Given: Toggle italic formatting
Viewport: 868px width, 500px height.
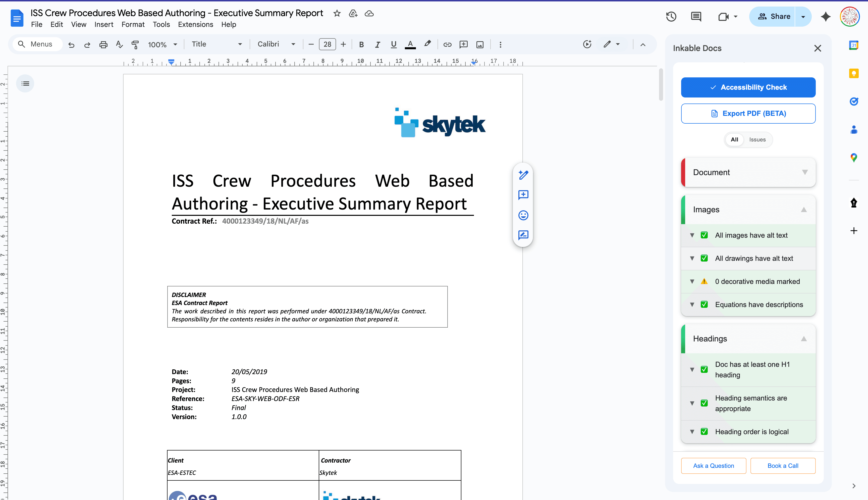Looking at the screenshot, I should (377, 44).
